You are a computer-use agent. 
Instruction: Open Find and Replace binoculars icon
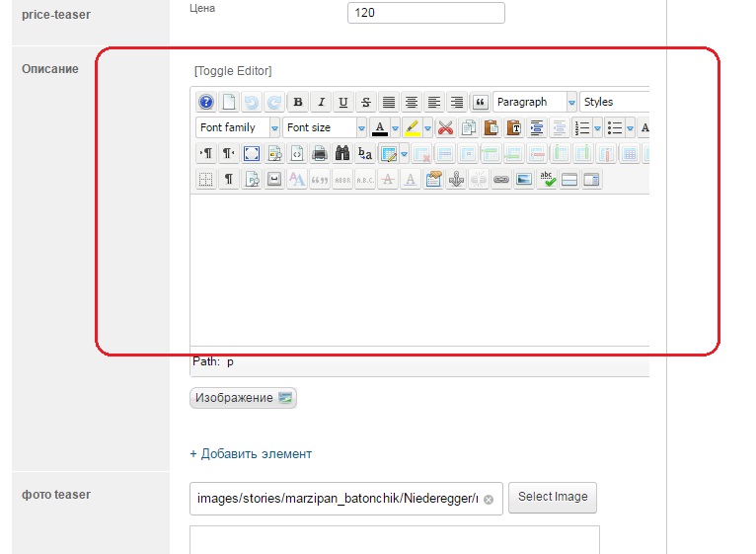point(342,153)
